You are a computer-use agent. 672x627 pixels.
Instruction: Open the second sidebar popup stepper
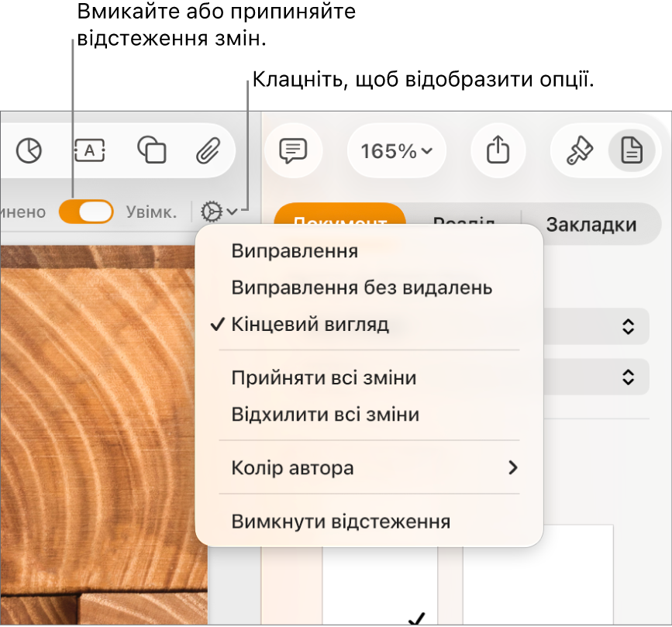click(x=628, y=377)
